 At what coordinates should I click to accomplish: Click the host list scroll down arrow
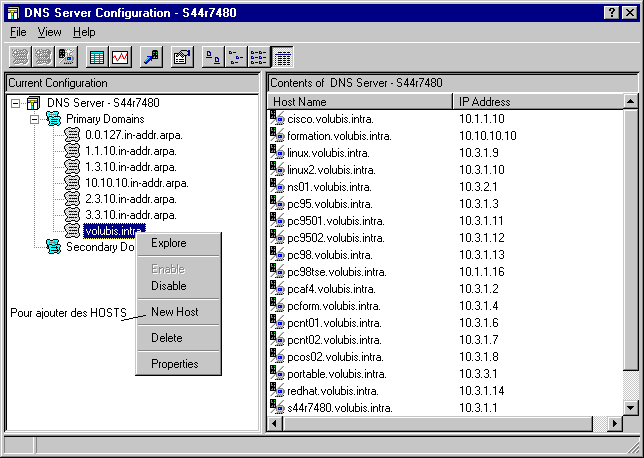(630, 407)
